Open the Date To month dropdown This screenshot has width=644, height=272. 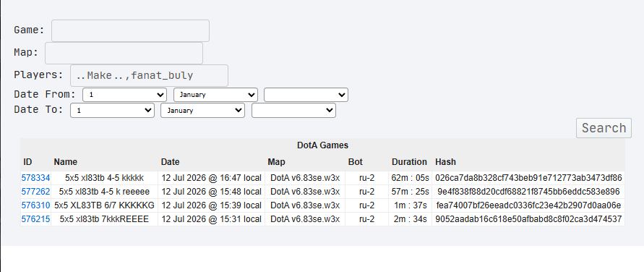(202, 111)
